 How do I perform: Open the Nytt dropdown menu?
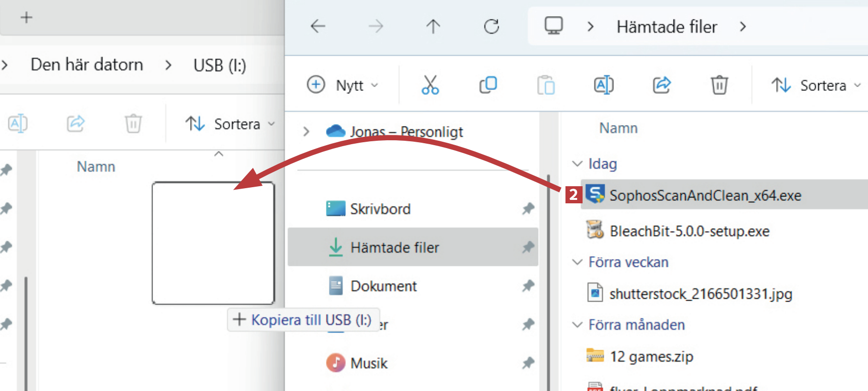343,86
